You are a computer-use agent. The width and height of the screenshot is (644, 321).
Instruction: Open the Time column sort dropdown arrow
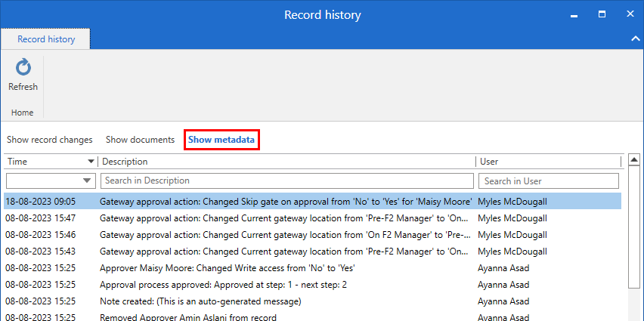tap(91, 162)
